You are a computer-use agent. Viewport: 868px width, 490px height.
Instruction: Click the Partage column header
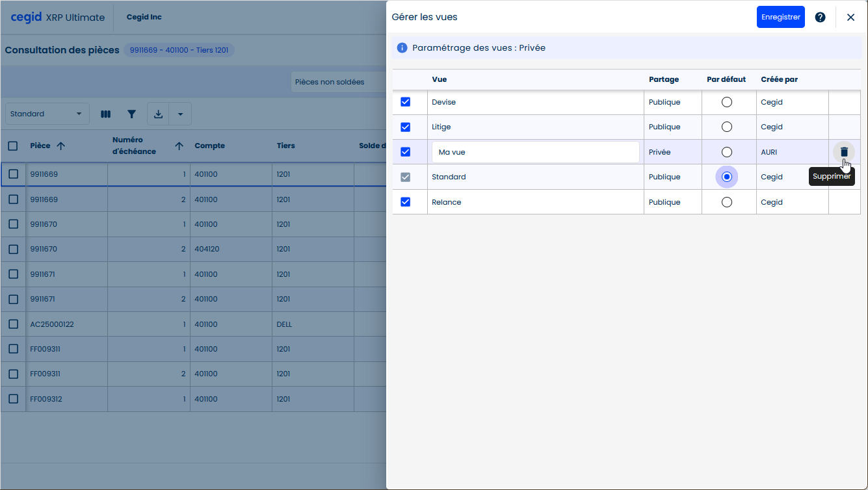663,79
